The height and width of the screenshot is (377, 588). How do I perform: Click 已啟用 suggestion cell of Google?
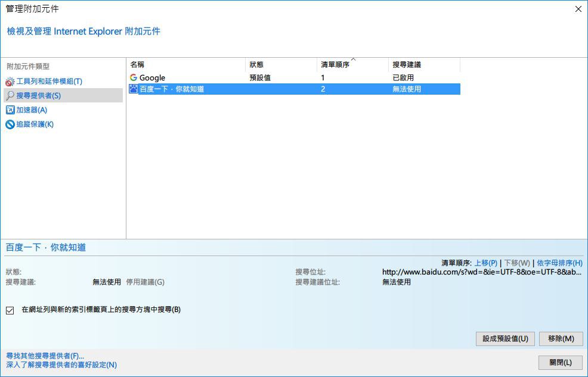403,77
